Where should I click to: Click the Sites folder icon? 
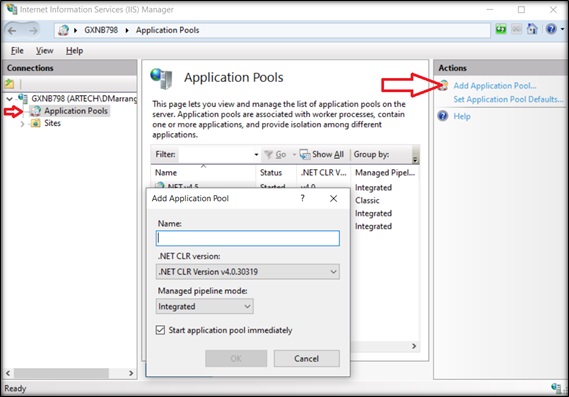point(35,123)
